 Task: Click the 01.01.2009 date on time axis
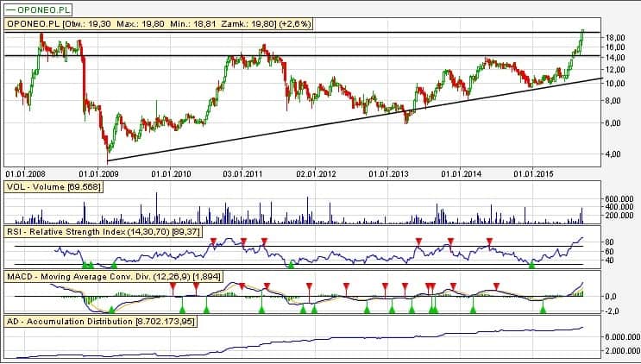click(98, 173)
